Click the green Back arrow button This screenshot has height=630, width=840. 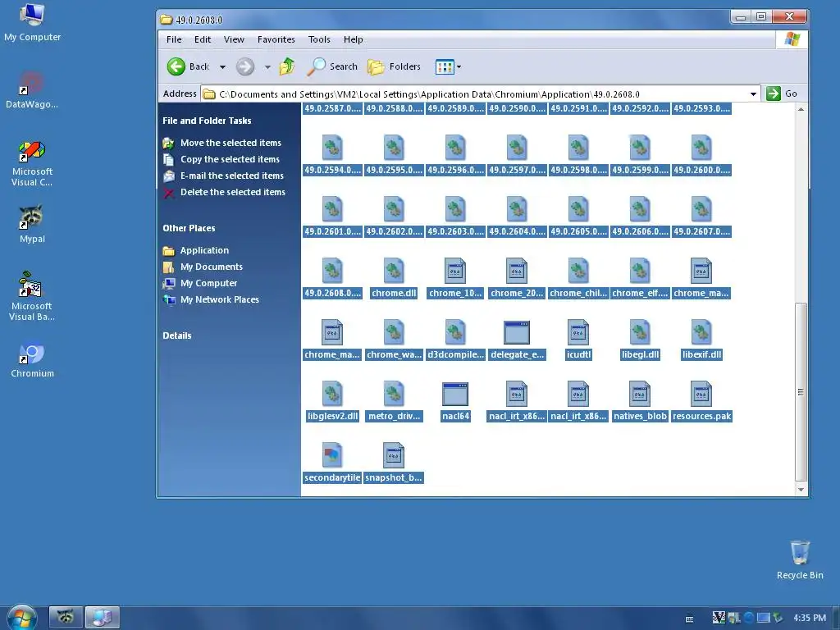tap(176, 67)
